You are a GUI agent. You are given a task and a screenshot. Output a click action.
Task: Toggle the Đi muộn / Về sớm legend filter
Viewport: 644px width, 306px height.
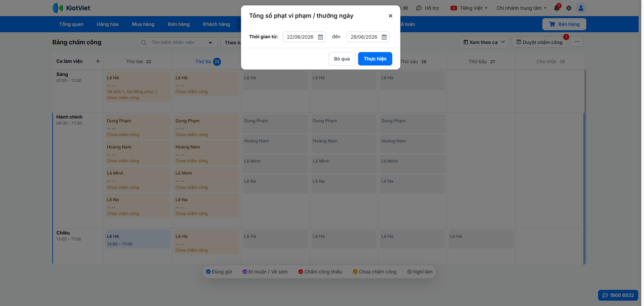[265, 272]
